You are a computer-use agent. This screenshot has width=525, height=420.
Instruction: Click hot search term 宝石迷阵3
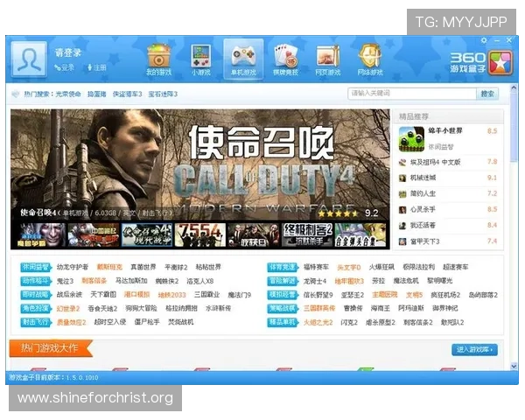pos(163,94)
